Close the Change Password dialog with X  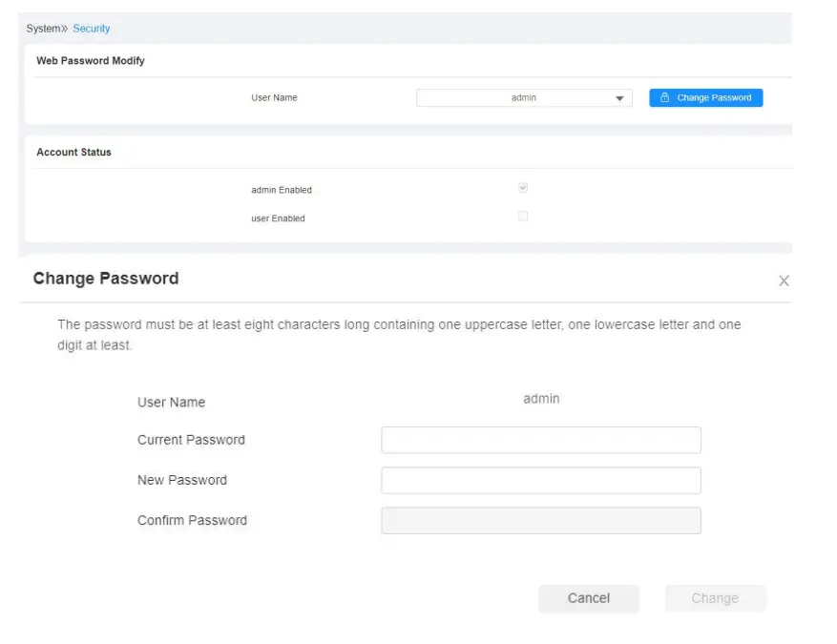point(784,280)
